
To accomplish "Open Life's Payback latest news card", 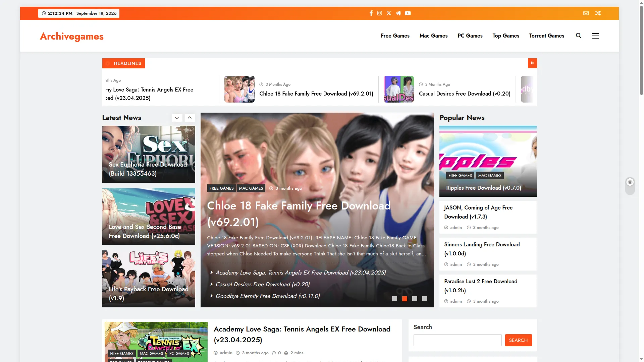I will tap(149, 279).
